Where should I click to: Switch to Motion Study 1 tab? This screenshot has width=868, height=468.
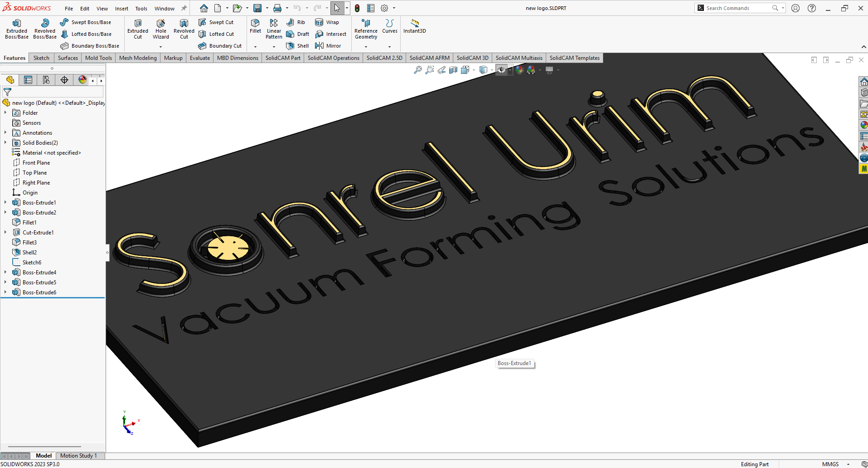[x=78, y=456]
